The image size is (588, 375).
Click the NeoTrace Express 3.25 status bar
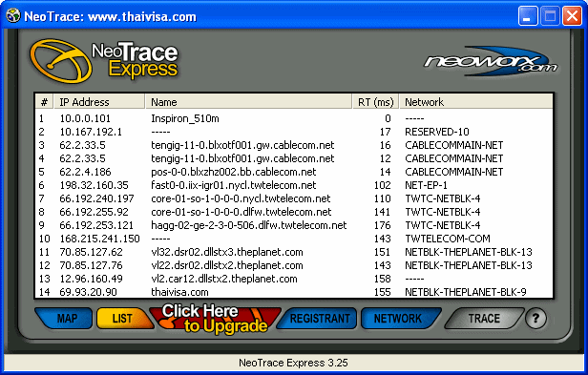coord(293,363)
